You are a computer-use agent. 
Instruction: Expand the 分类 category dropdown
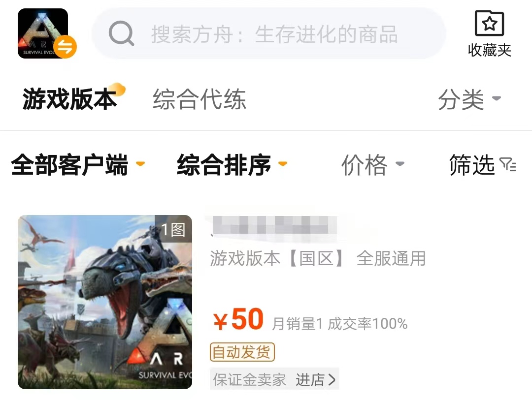[x=469, y=99]
